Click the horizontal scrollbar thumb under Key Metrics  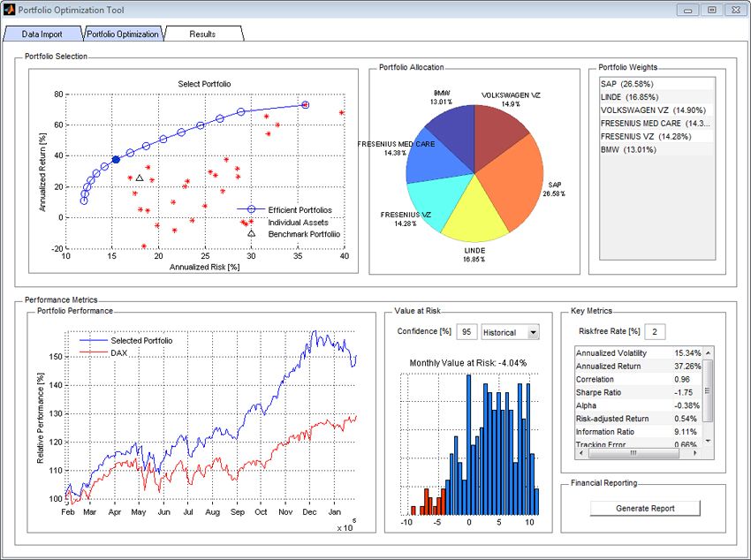point(633,452)
